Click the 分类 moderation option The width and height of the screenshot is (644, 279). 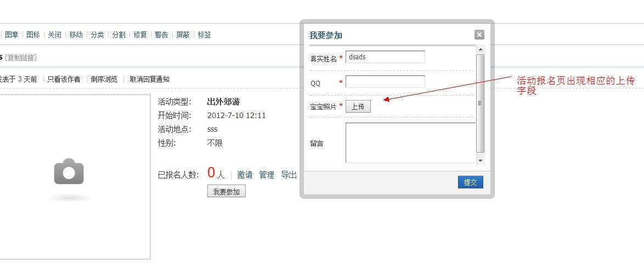97,35
